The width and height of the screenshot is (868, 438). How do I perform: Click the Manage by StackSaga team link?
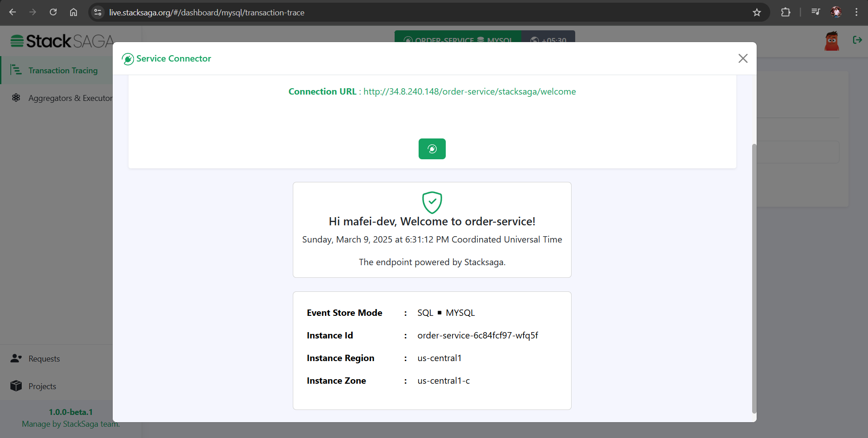pyautogui.click(x=70, y=424)
